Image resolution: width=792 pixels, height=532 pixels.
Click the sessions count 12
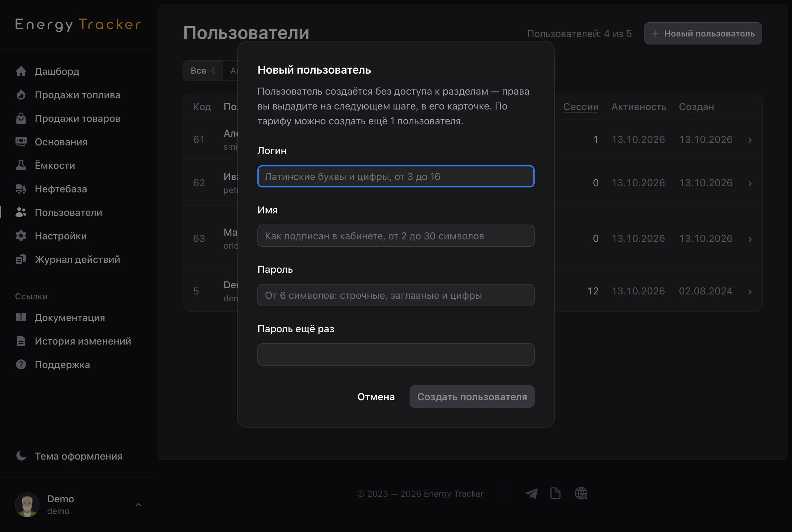(593, 291)
